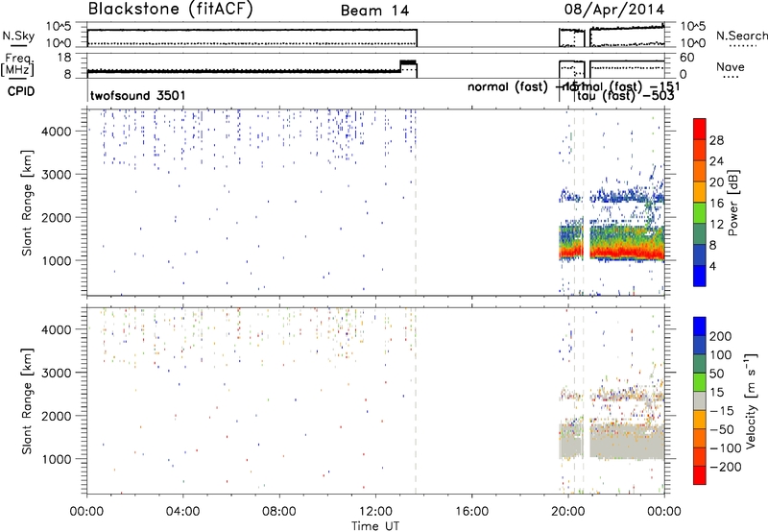Pick the light green 15–50 Velocity swatch

click(700, 382)
